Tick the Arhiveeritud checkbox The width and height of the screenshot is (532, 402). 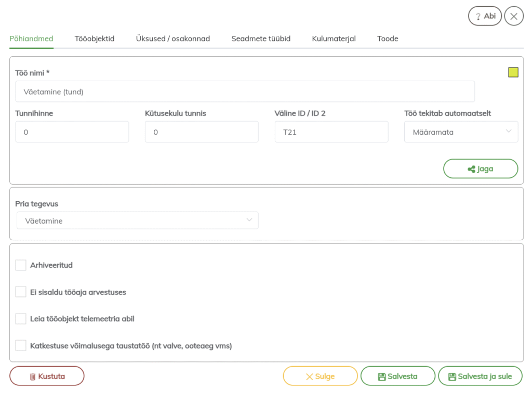point(21,265)
